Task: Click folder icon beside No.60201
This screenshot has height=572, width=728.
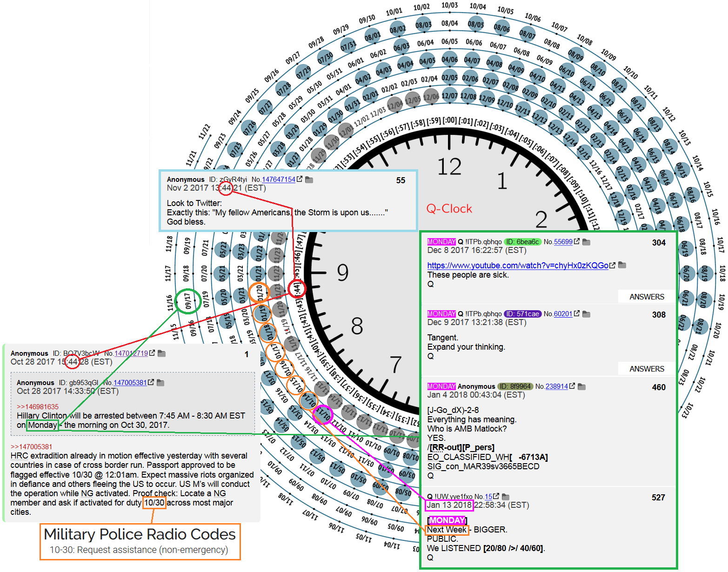Action: pyautogui.click(x=586, y=314)
